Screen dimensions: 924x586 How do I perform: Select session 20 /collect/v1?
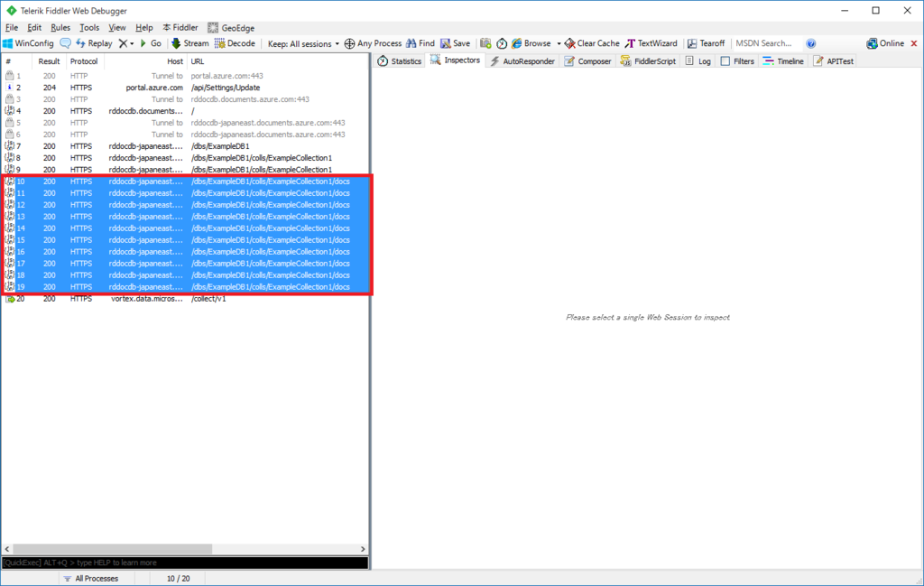(x=185, y=299)
